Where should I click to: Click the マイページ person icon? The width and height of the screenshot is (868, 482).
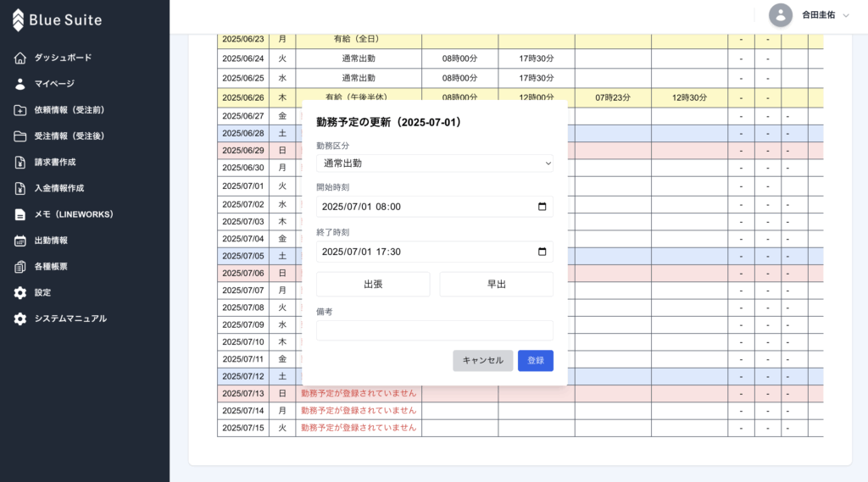[x=20, y=84]
